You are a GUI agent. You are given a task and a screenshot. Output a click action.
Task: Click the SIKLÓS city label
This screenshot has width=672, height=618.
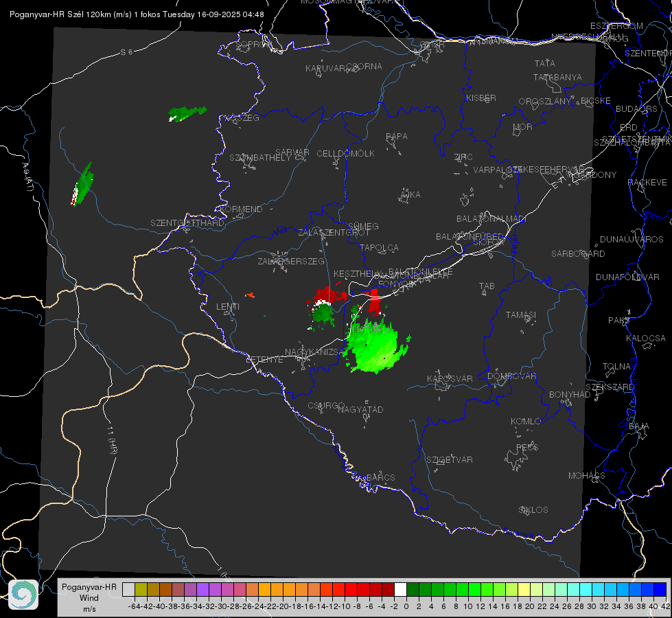pos(533,510)
